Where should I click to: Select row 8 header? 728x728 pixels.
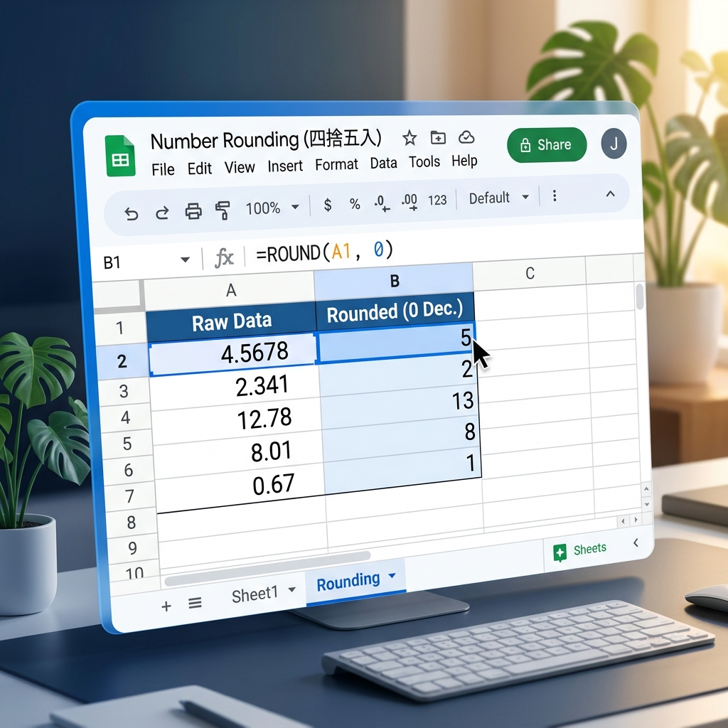pyautogui.click(x=131, y=523)
